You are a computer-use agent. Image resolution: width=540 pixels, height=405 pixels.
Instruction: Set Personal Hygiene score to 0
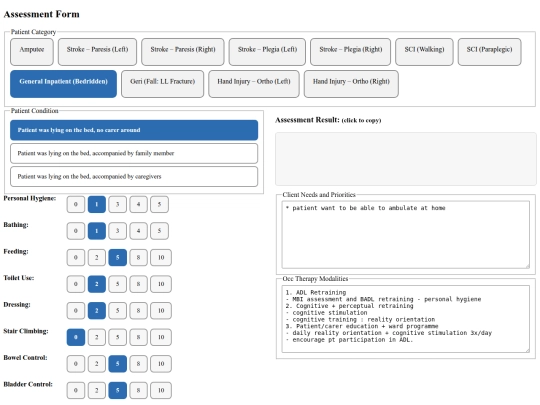click(x=76, y=205)
